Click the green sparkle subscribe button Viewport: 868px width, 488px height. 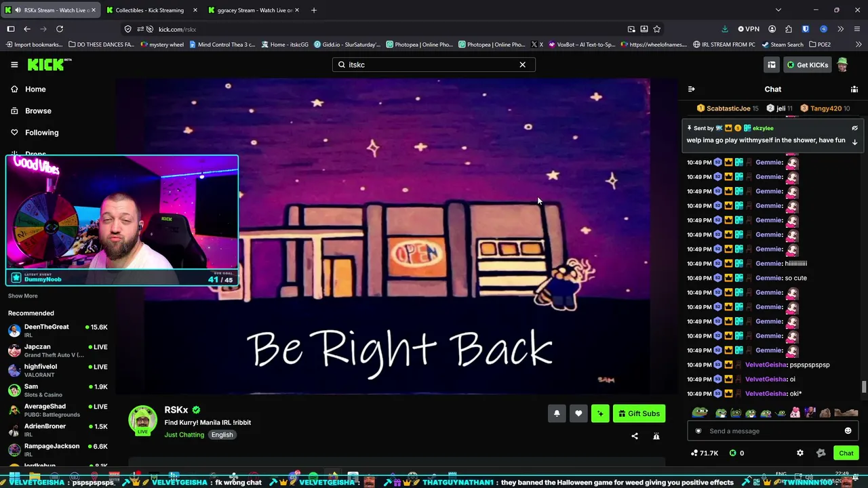point(600,413)
